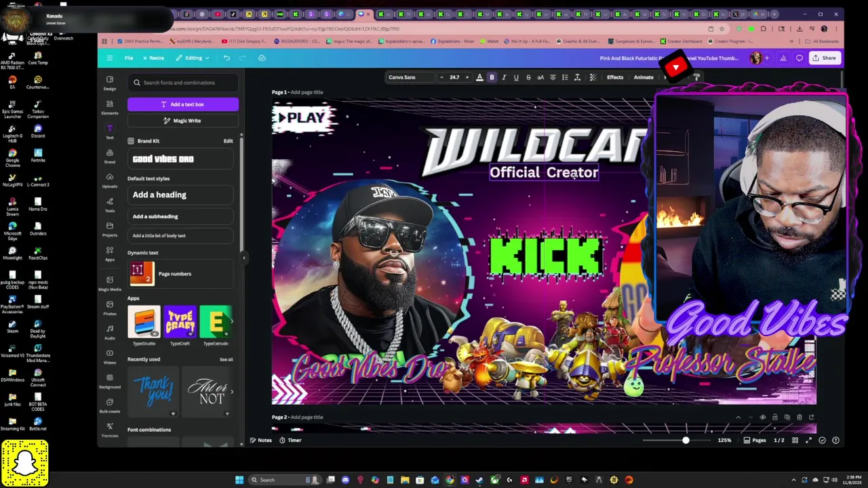
Task: Open the Canva Sans font dropdown
Action: click(409, 77)
